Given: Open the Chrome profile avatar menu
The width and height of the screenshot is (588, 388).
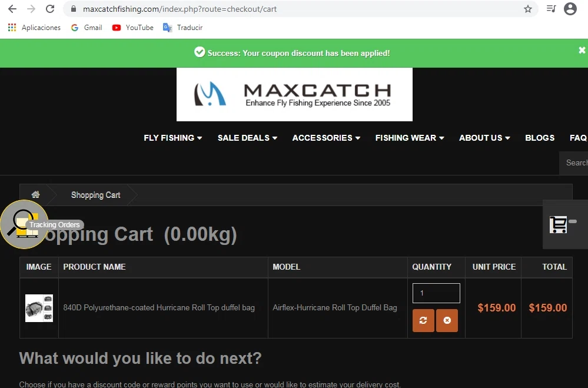Looking at the screenshot, I should click(570, 9).
